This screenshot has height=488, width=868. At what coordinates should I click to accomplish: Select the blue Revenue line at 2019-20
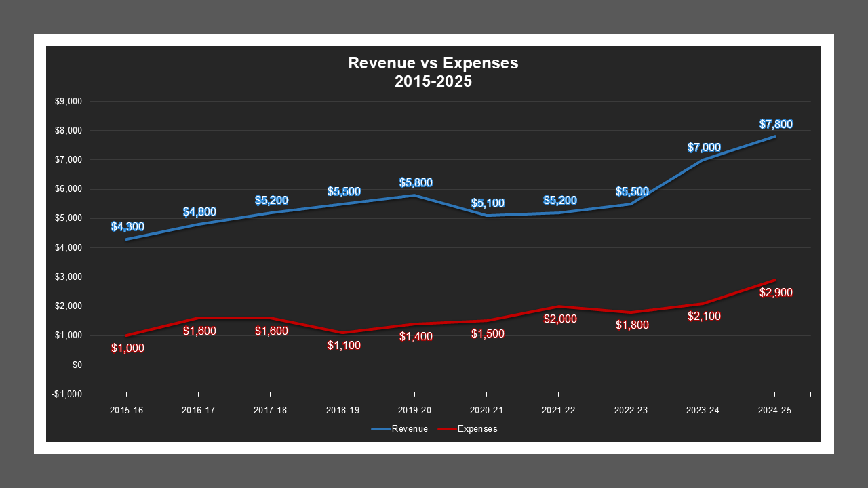[414, 195]
